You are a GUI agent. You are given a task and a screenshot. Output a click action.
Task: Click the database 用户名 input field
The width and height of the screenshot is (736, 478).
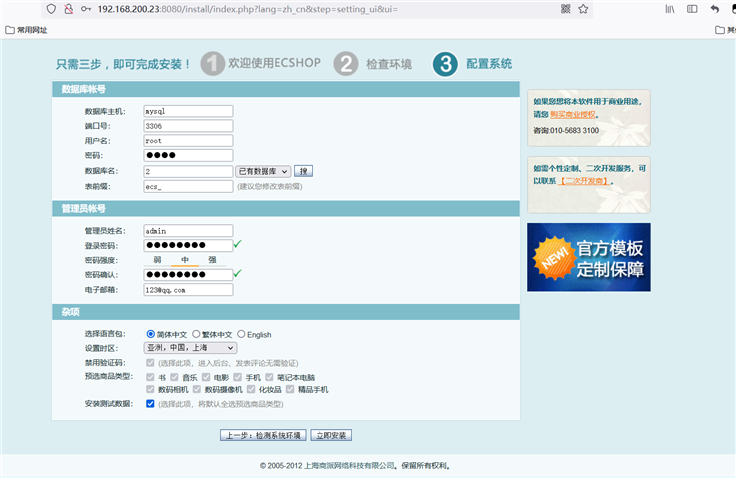pyautogui.click(x=188, y=140)
